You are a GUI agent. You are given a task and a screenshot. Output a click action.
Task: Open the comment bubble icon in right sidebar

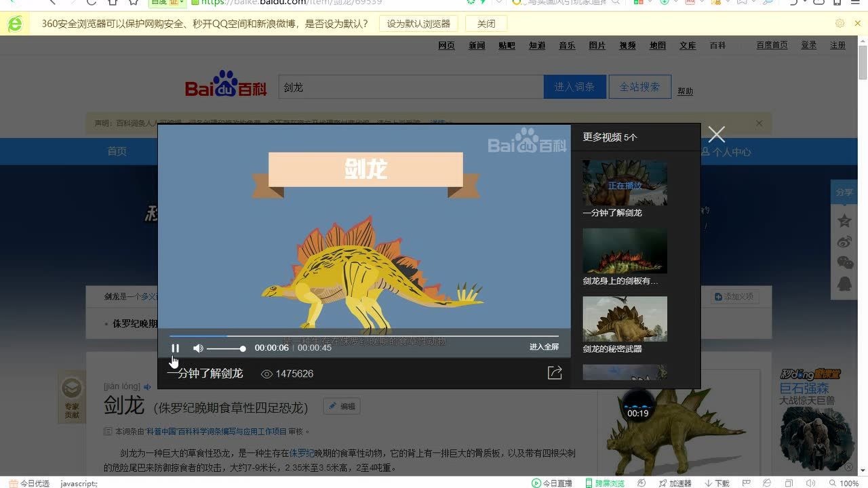844,262
